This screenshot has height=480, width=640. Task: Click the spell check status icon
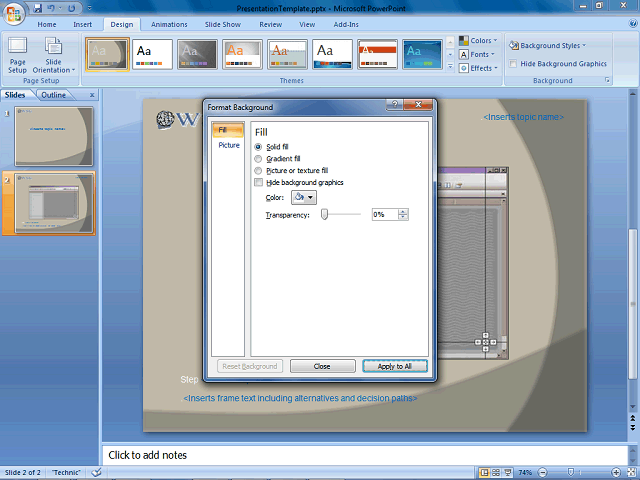tap(96, 473)
